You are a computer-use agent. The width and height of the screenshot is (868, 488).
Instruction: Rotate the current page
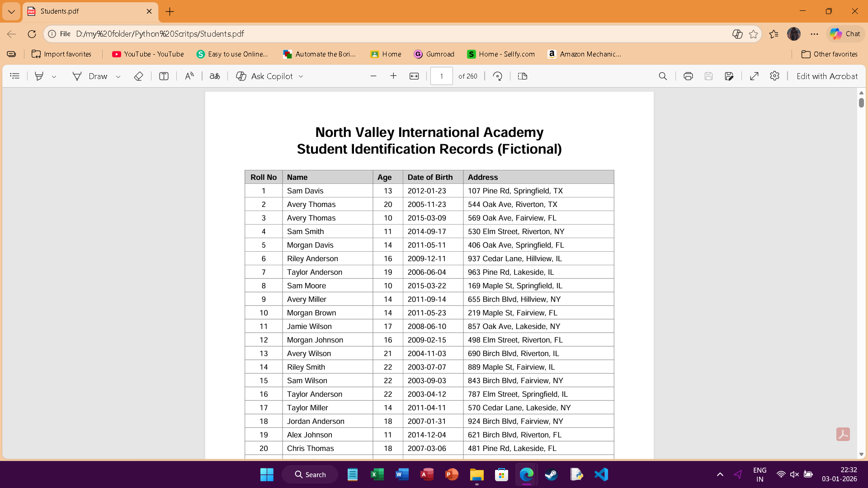497,76
